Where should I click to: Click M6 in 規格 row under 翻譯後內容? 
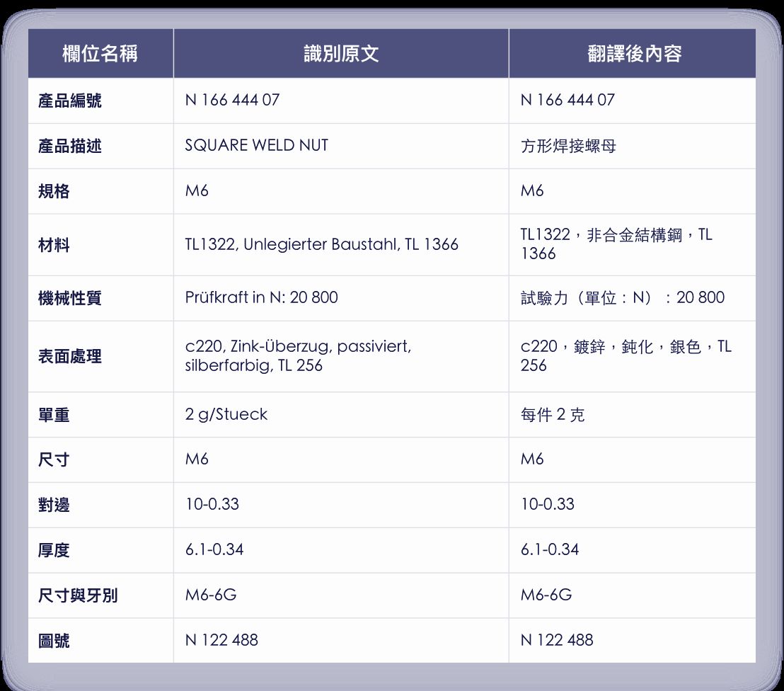point(633,191)
